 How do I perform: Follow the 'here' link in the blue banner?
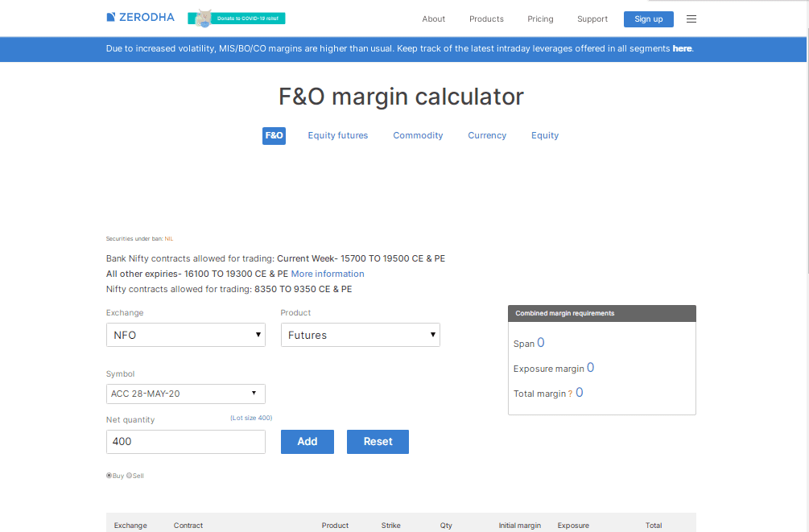tap(682, 48)
